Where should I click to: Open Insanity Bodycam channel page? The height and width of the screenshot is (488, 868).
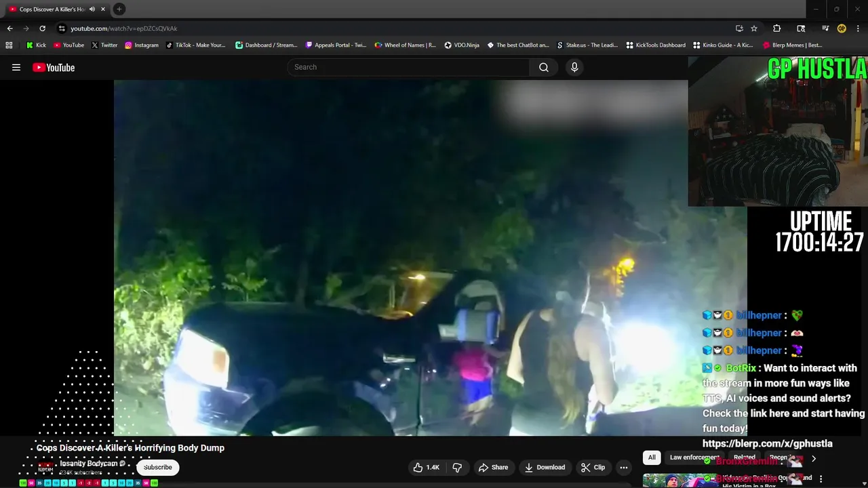point(90,464)
